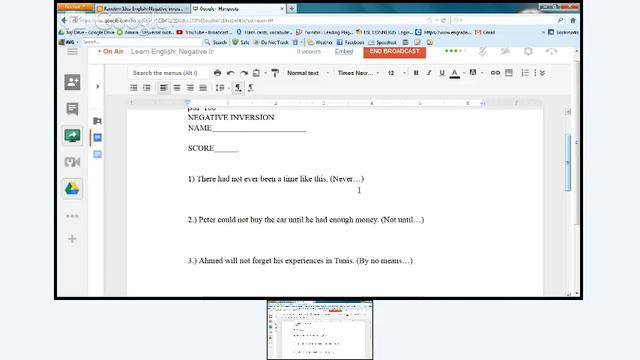Click the Increase indent icon
This screenshot has width=640, height=360.
coord(147,88)
